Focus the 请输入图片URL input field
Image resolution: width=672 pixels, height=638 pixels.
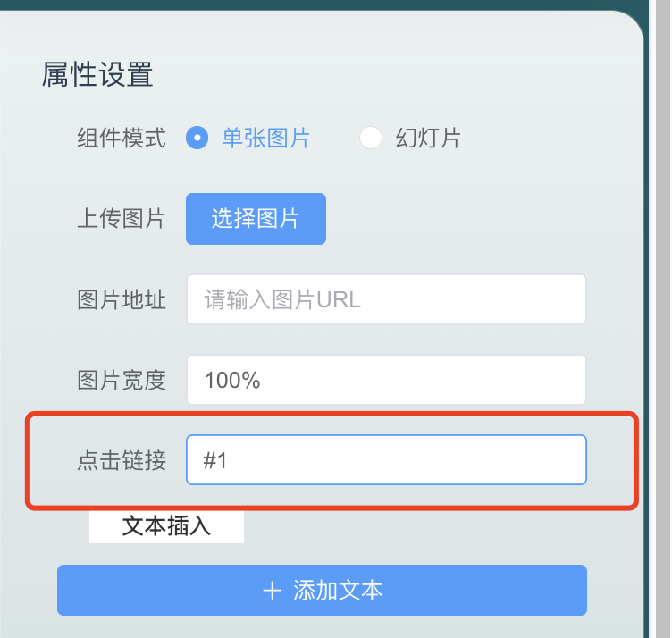(x=386, y=299)
